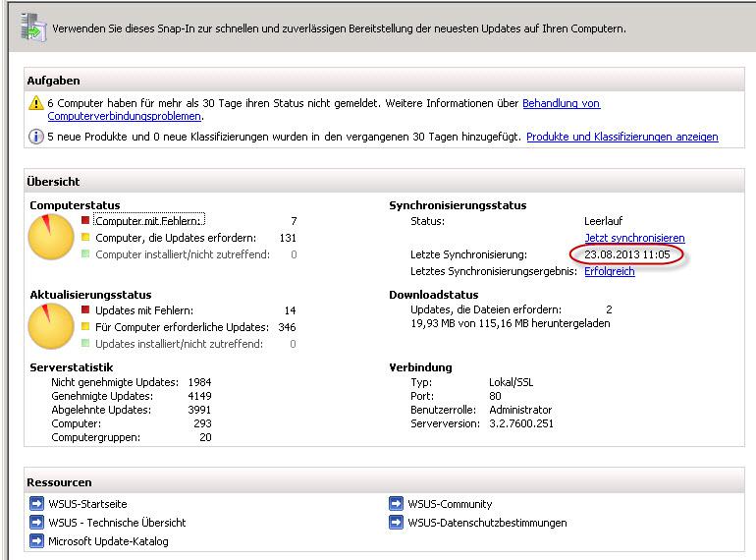Click the Downloadstatus heading

[433, 295]
